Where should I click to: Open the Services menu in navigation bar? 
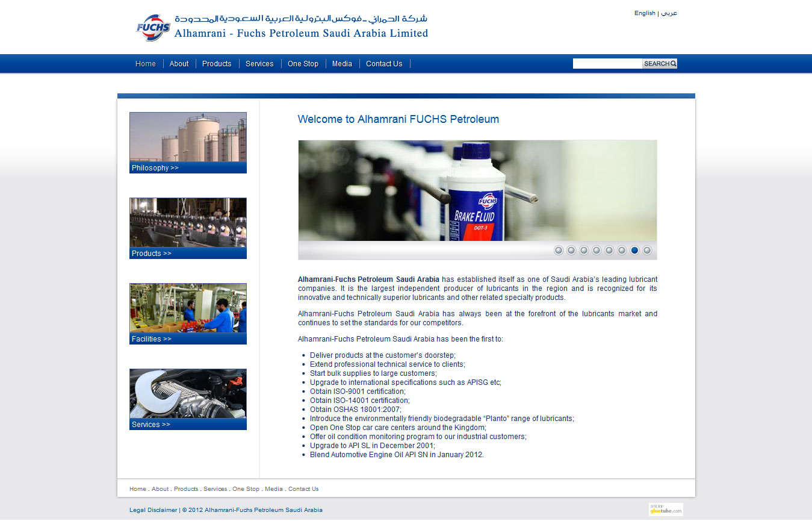pos(259,64)
